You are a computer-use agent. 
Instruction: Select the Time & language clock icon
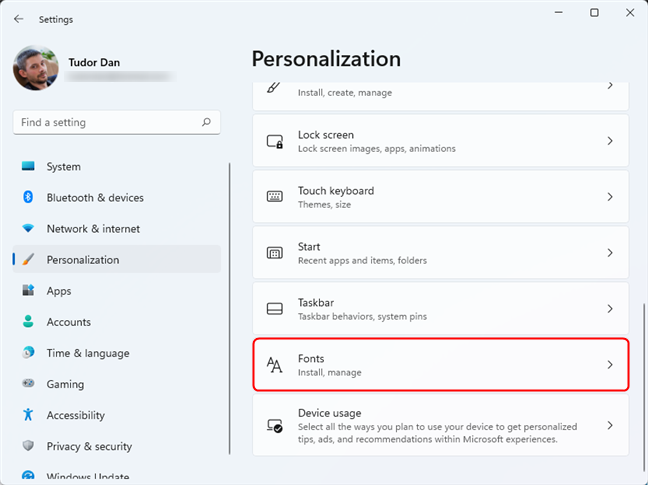(x=28, y=352)
